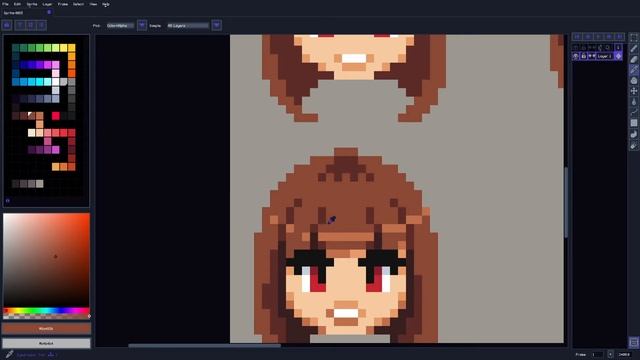Click the Frame number input field
This screenshot has width=640, height=360.
597,354
